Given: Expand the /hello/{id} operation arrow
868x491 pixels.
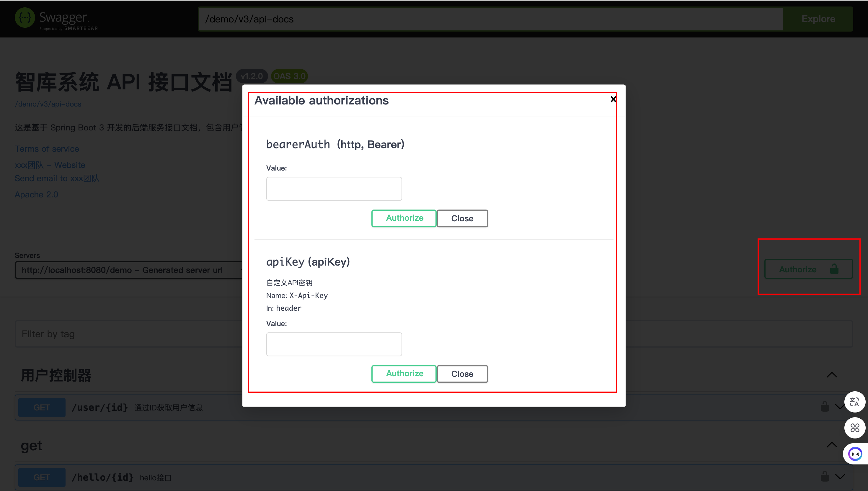Looking at the screenshot, I should (x=840, y=477).
